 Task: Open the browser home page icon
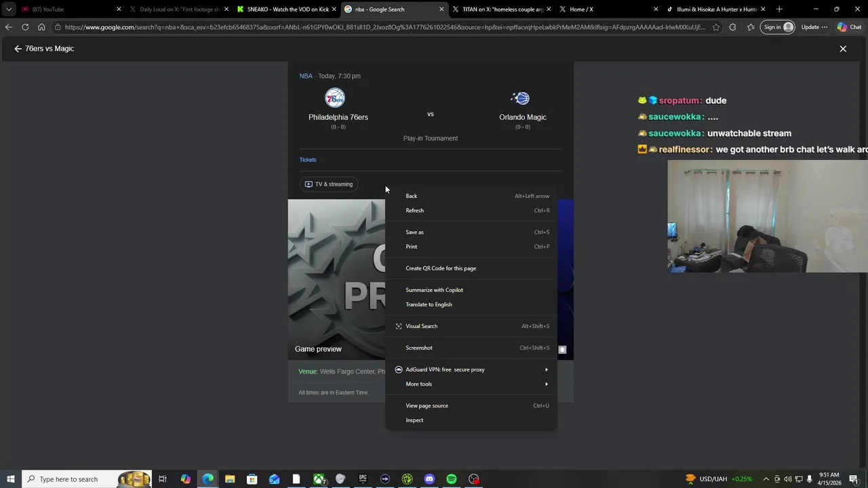41,27
